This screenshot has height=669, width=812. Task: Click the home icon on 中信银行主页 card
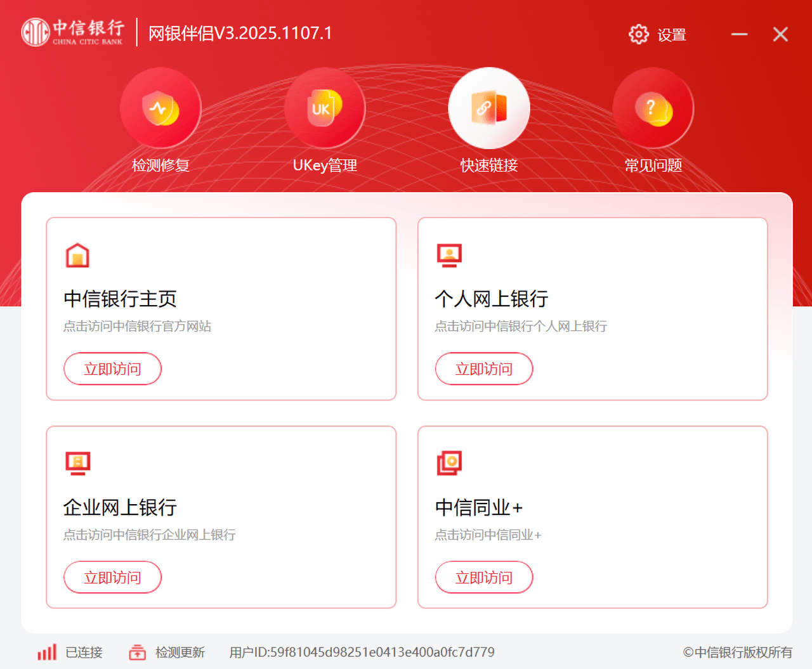point(77,254)
